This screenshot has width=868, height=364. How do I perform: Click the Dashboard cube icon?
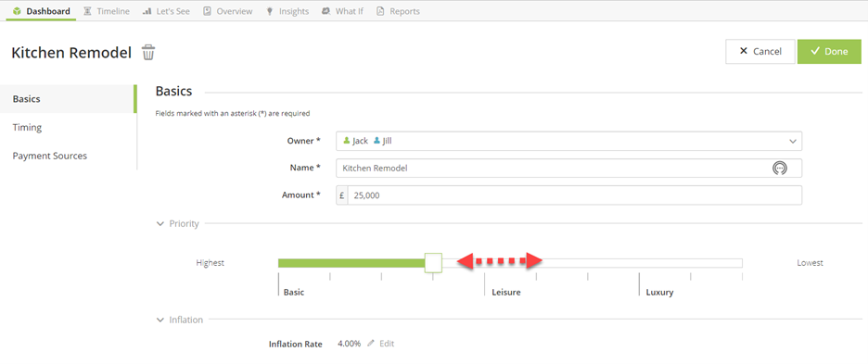(18, 11)
